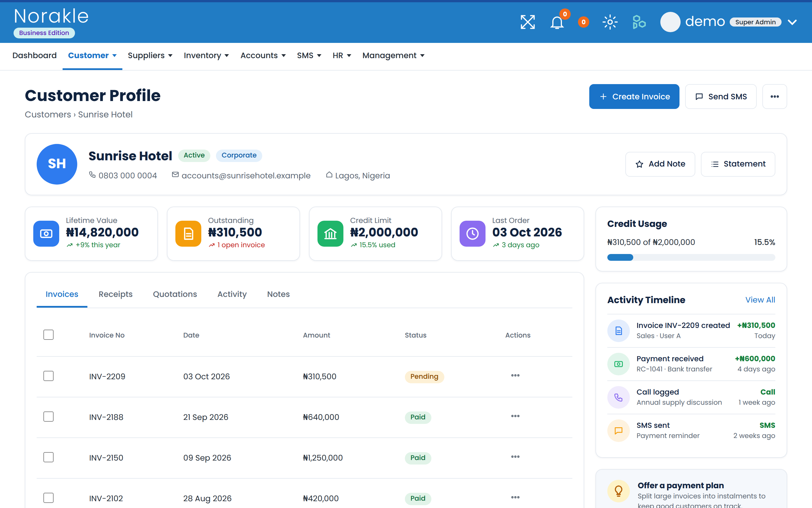Open actions menu for INV-2102
The width and height of the screenshot is (812, 508).
click(x=515, y=498)
